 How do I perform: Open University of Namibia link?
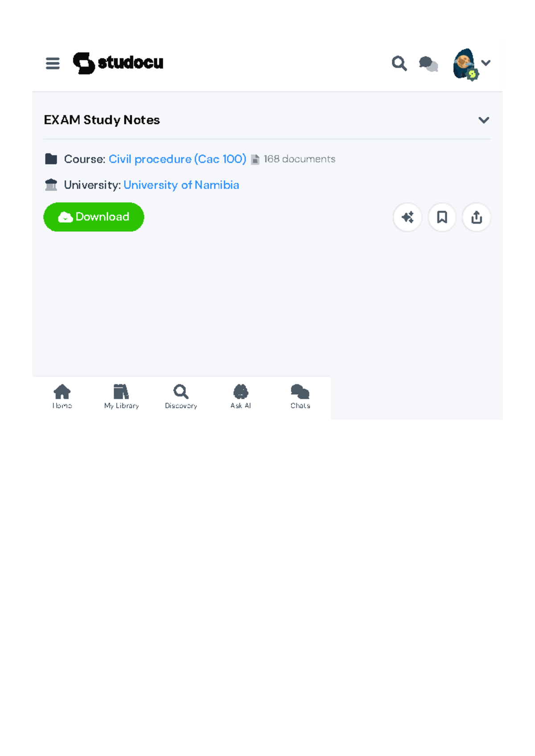click(x=181, y=185)
